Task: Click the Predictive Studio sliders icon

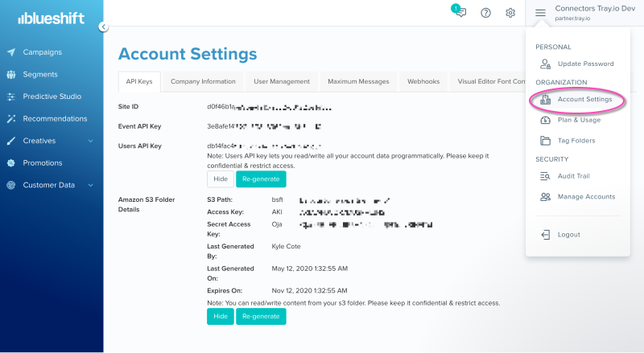Action: 11,96
